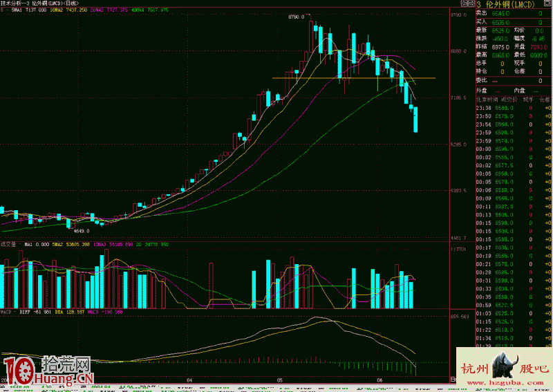This screenshot has height=392, width=553.
Task: Click the MACD panel label
Action: coord(6,312)
